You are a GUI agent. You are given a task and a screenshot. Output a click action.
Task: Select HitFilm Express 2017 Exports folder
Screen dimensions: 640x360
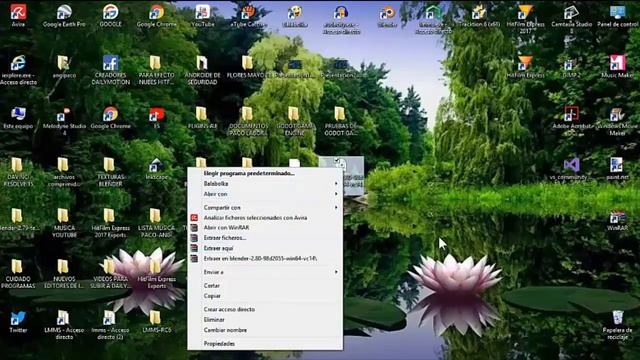[110, 223]
